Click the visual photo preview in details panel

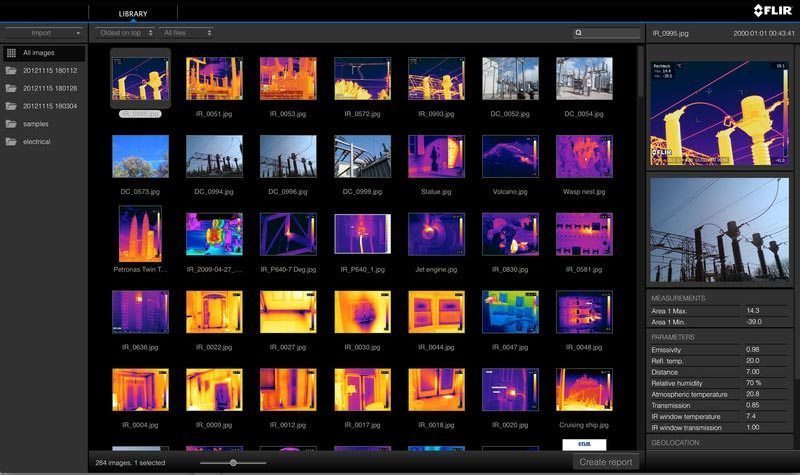[x=720, y=229]
